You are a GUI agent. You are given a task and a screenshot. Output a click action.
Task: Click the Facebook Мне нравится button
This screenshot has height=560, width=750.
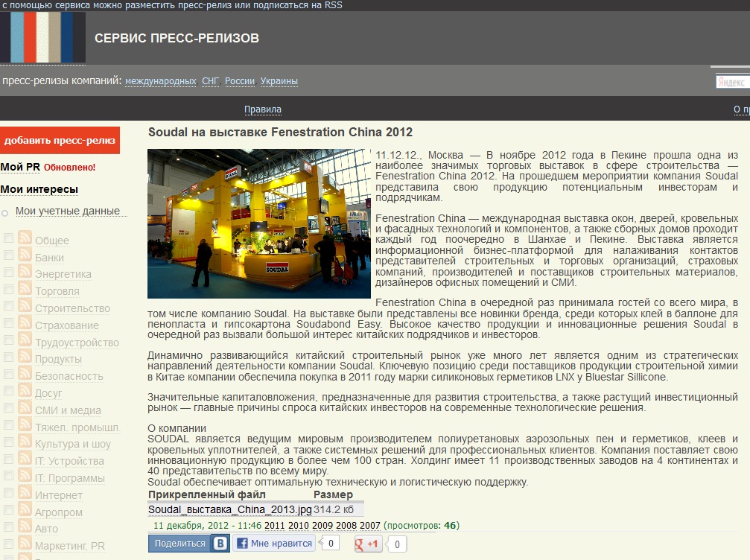[274, 544]
